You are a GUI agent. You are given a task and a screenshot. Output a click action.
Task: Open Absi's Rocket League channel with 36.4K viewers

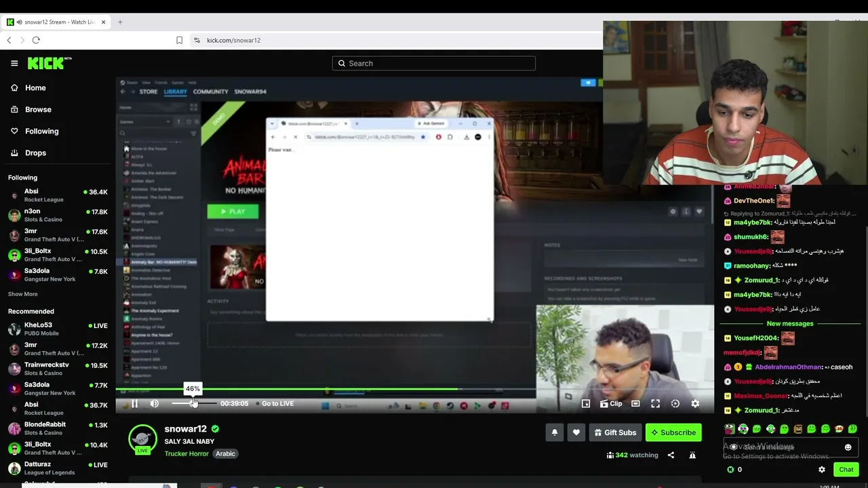pyautogui.click(x=58, y=195)
